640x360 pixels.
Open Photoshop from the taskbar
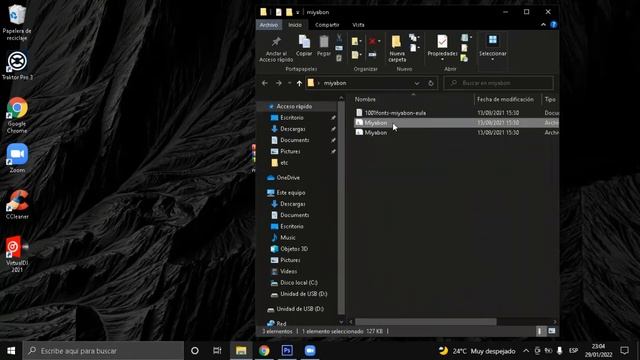pyautogui.click(x=287, y=351)
